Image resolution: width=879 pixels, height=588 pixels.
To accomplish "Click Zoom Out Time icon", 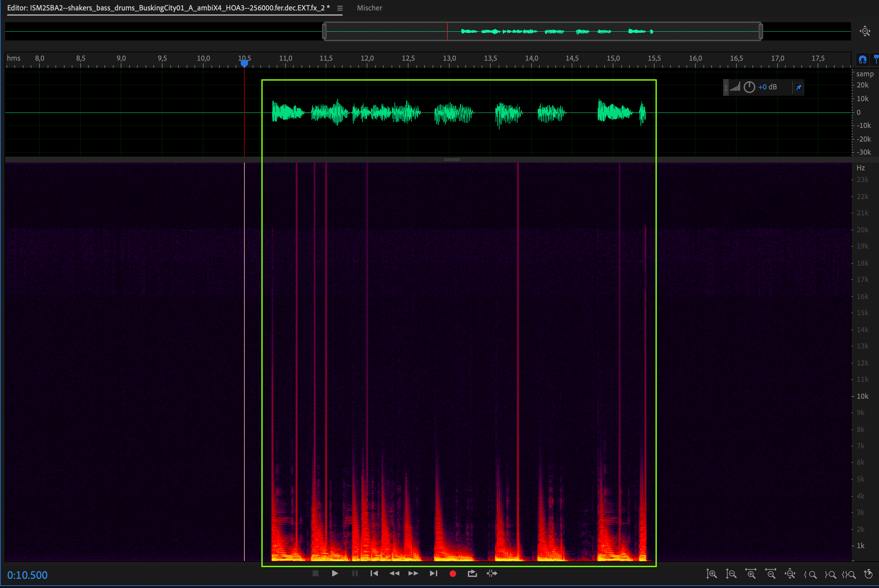I will 771,574.
